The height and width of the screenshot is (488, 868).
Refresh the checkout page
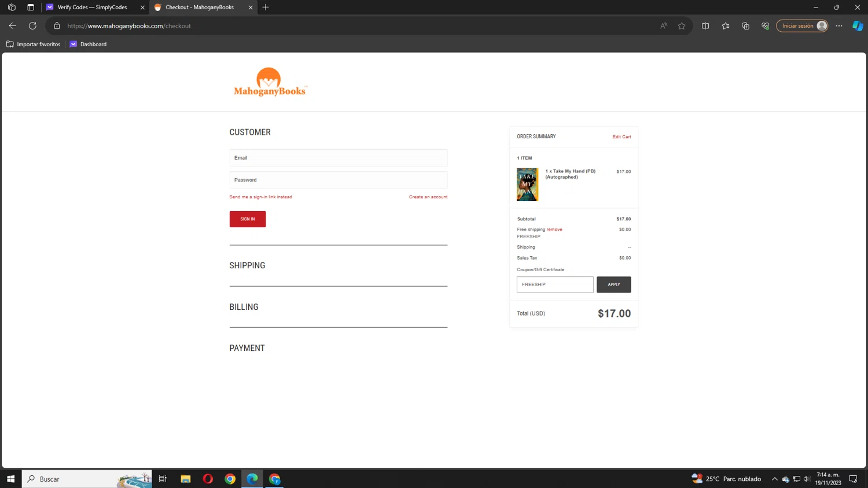click(32, 25)
